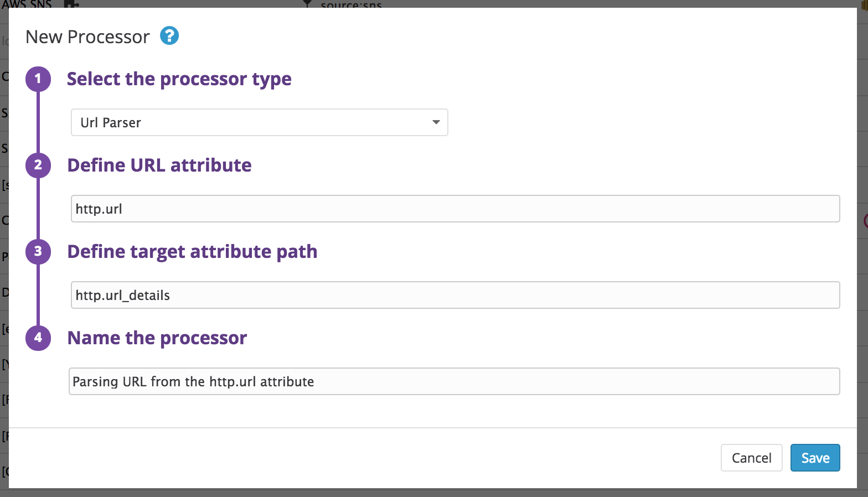
Task: Open the Url Parser processor type dropdown
Action: [x=259, y=122]
